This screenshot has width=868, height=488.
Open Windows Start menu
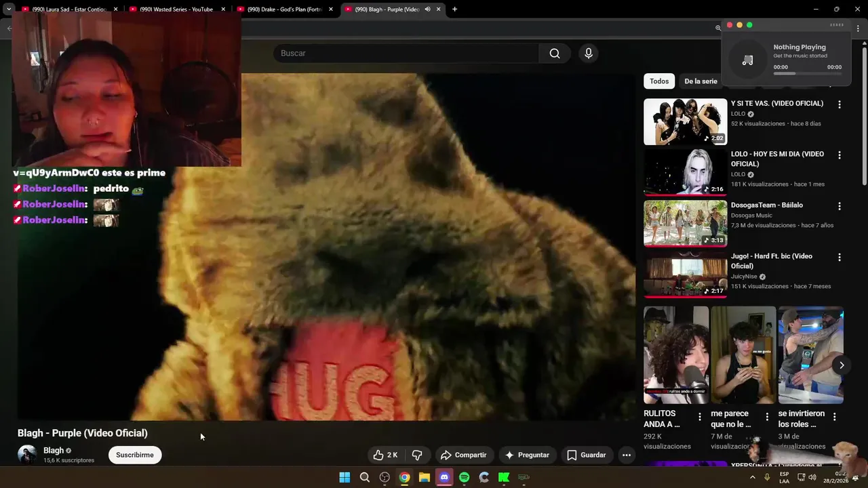(x=344, y=477)
